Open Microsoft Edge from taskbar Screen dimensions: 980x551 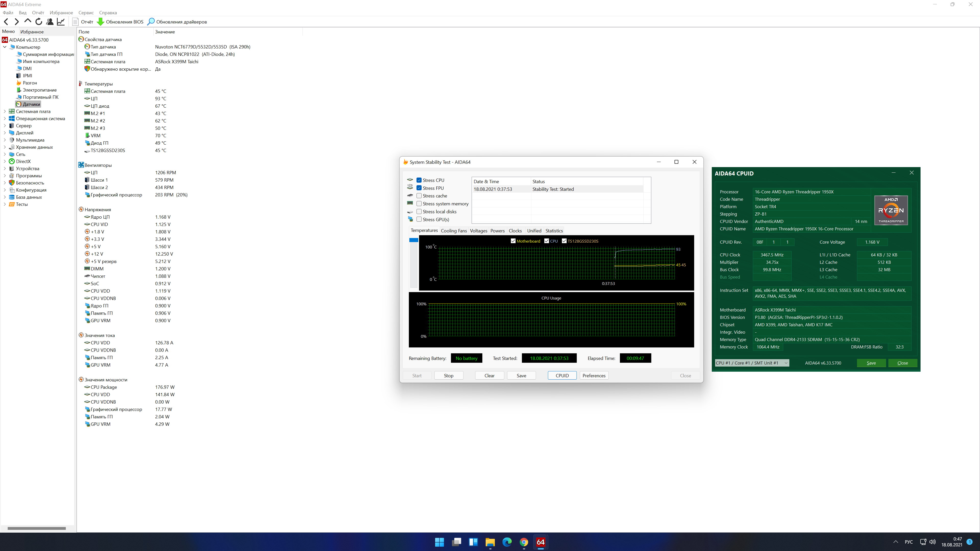pos(507,542)
